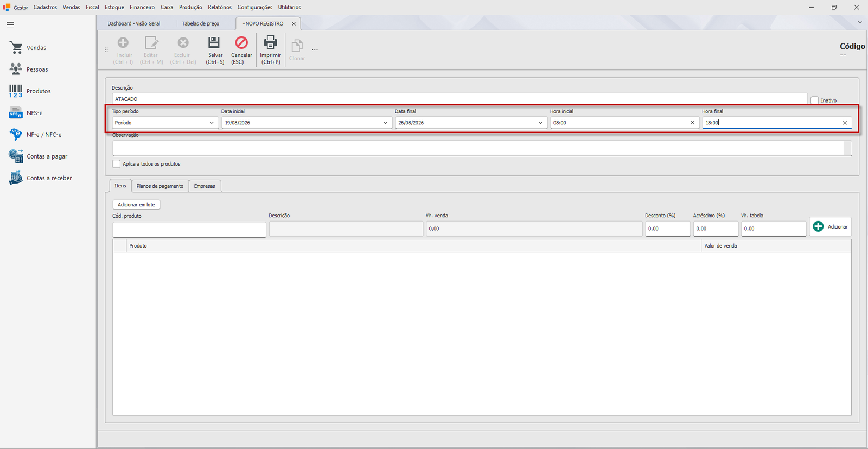Open the Data inicial date picker arrow

coord(385,123)
